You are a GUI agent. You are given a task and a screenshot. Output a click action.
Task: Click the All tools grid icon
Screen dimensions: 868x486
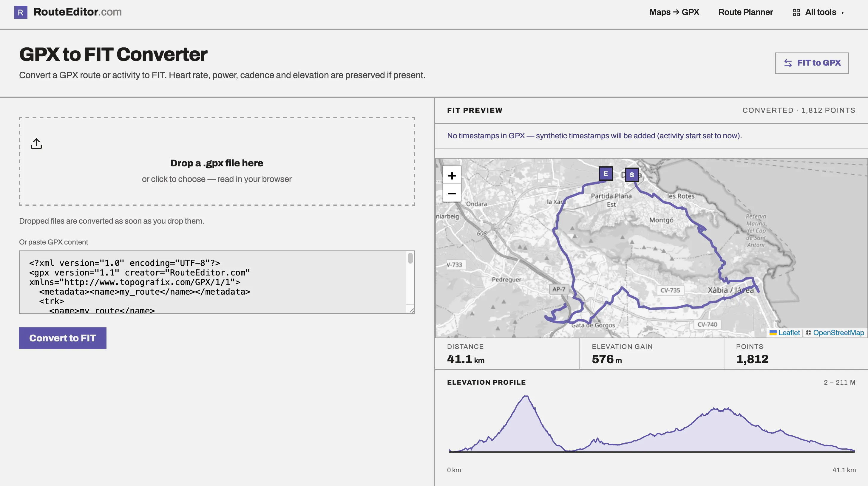click(796, 13)
